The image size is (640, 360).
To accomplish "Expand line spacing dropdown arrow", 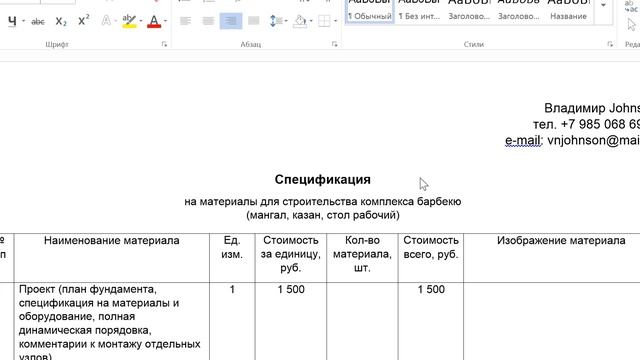I will (286, 21).
